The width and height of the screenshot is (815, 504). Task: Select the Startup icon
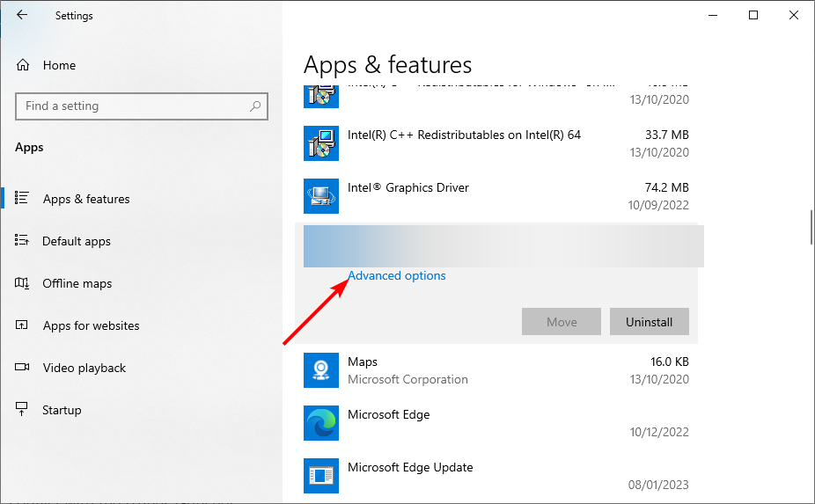[21, 409]
